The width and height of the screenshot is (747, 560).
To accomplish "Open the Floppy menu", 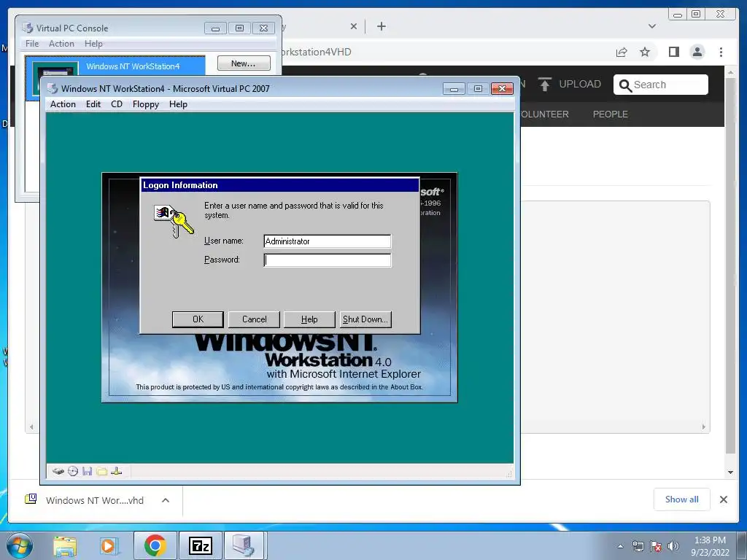I will pos(146,104).
